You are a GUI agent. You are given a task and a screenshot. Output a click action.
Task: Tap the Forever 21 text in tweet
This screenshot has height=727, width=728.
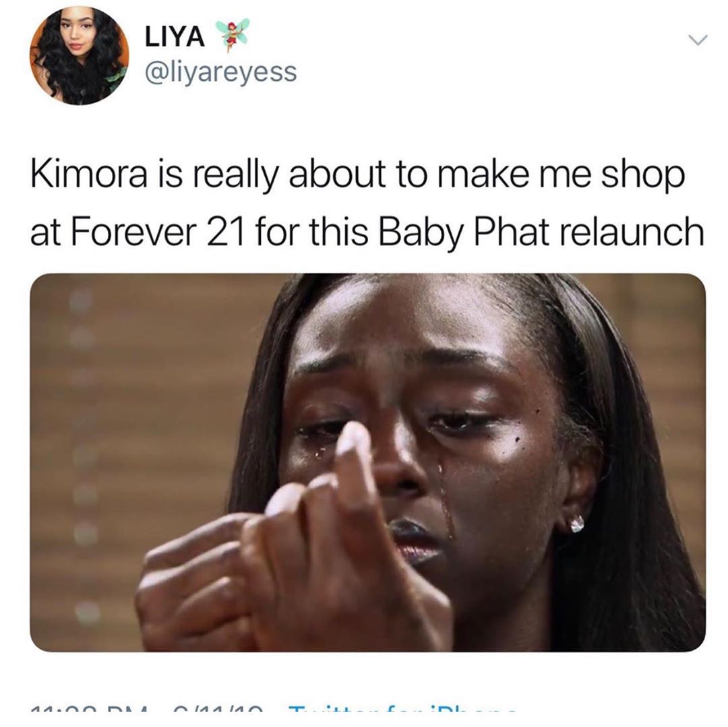[x=158, y=232]
